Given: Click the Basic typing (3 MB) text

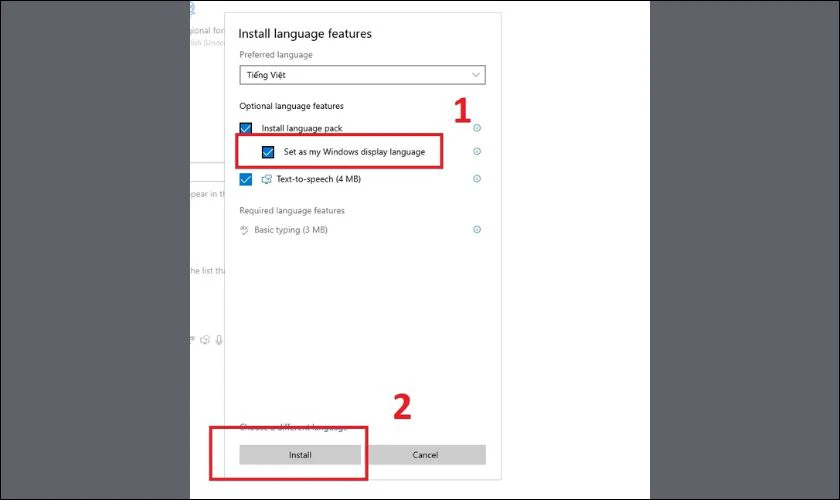Looking at the screenshot, I should point(291,230).
